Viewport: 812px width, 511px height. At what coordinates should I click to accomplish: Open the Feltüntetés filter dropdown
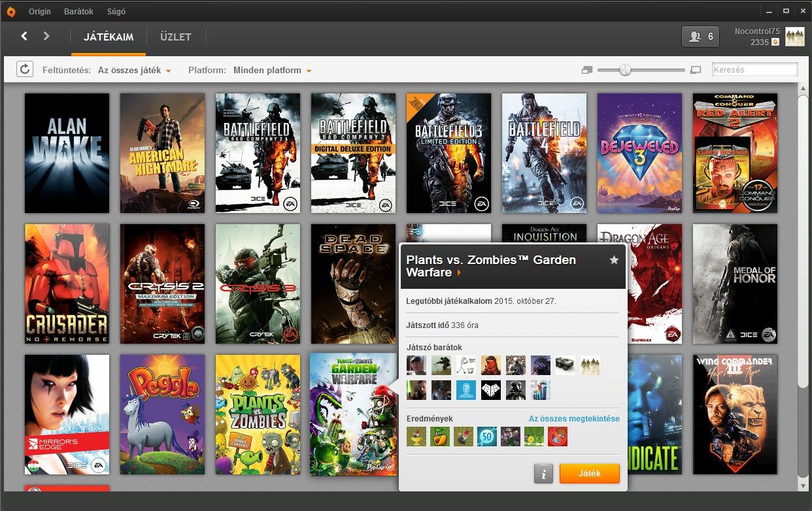coord(135,70)
